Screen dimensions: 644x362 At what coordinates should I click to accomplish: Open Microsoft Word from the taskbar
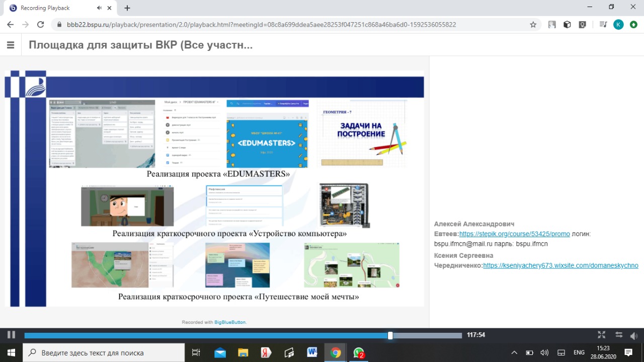pyautogui.click(x=312, y=352)
